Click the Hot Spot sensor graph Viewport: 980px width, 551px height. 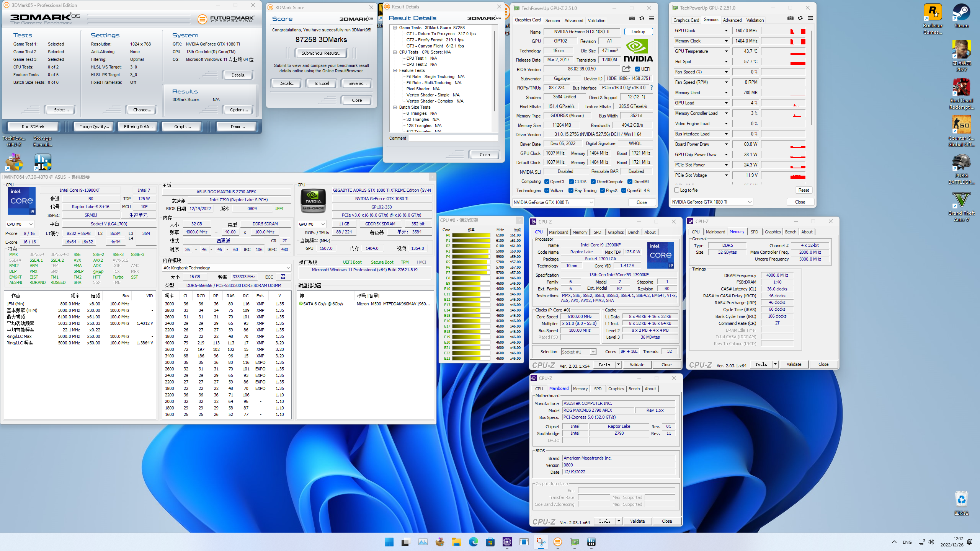coord(783,62)
